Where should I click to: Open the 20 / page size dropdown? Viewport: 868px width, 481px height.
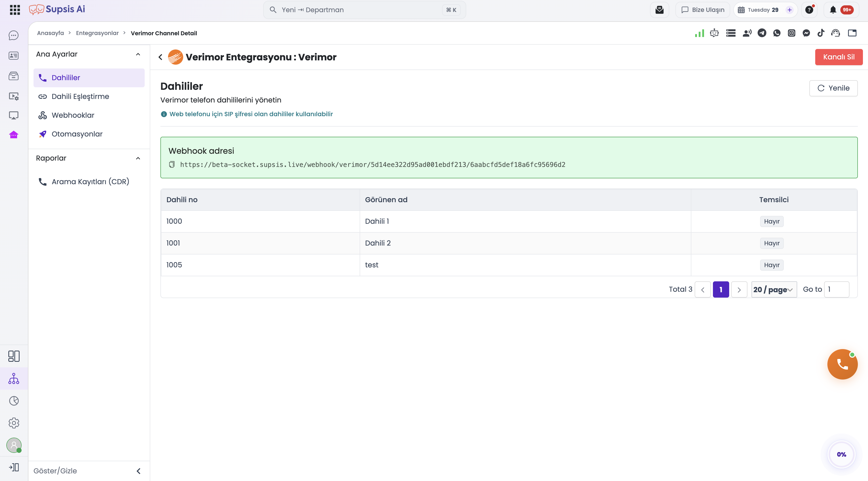774,289
